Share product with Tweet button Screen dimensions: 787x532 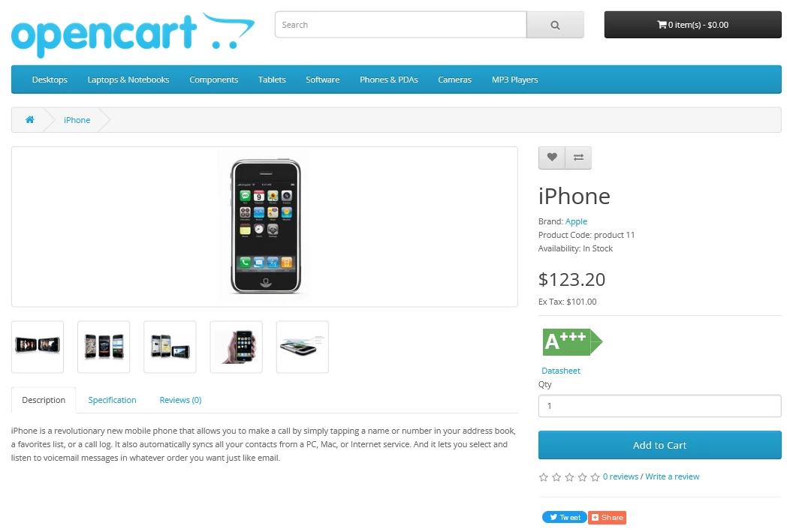pyautogui.click(x=564, y=517)
